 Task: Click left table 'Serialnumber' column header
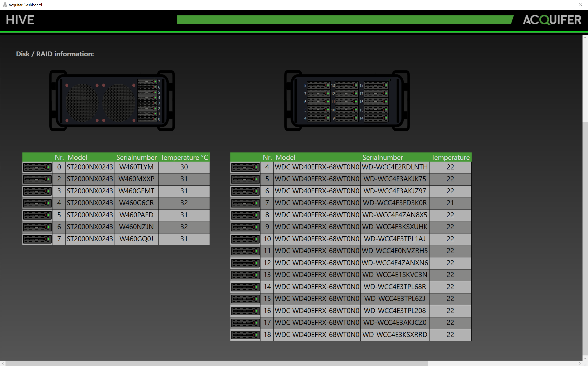tap(136, 157)
